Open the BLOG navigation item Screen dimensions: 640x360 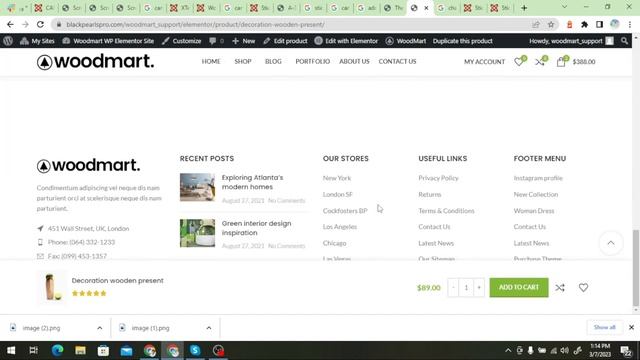pyautogui.click(x=273, y=61)
